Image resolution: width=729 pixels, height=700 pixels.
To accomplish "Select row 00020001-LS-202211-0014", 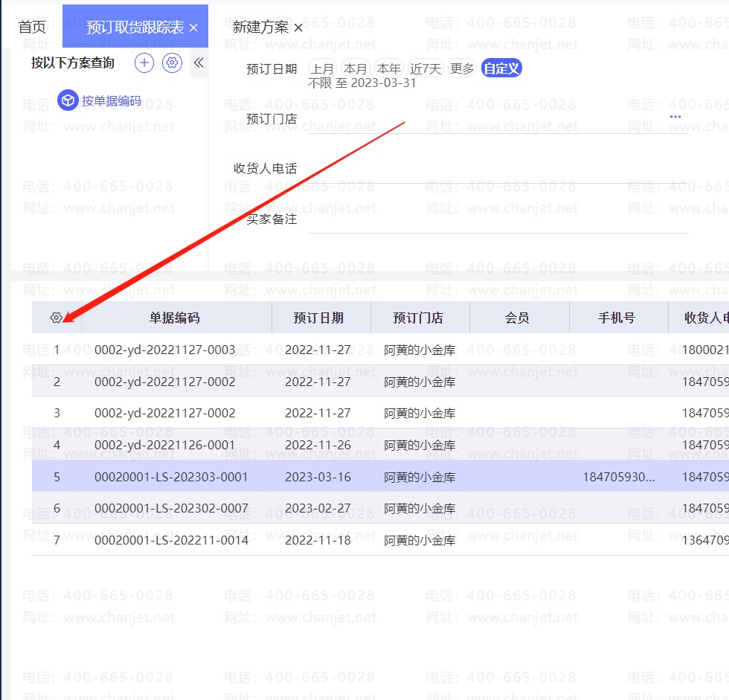I will point(380,540).
